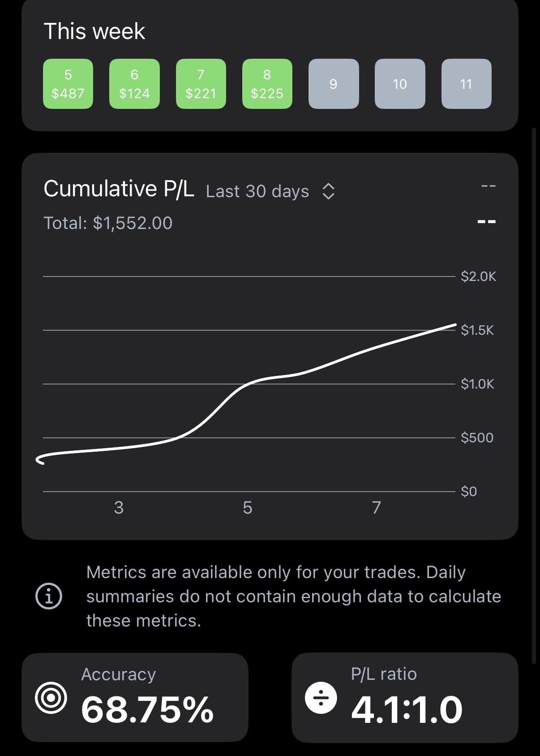The width and height of the screenshot is (540, 756).
Task: Select day 6 tile with $124
Action: click(134, 84)
